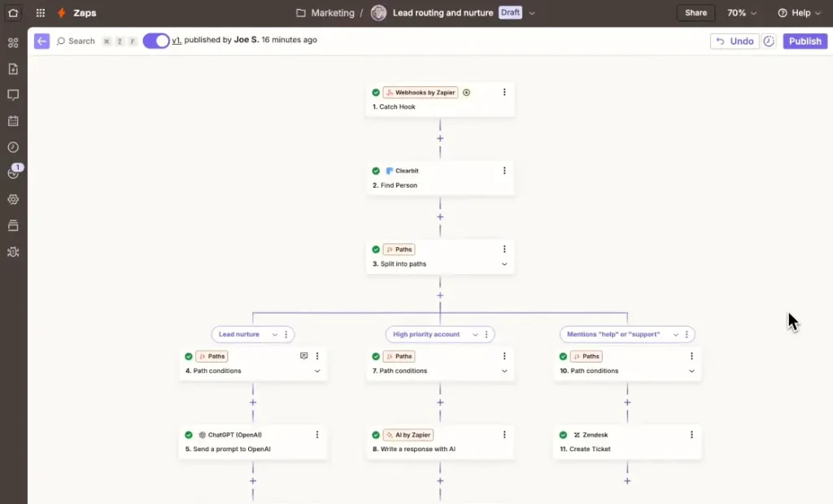Image resolution: width=833 pixels, height=504 pixels.
Task: Open three-dot menu on Write a response with AI
Action: coord(504,435)
